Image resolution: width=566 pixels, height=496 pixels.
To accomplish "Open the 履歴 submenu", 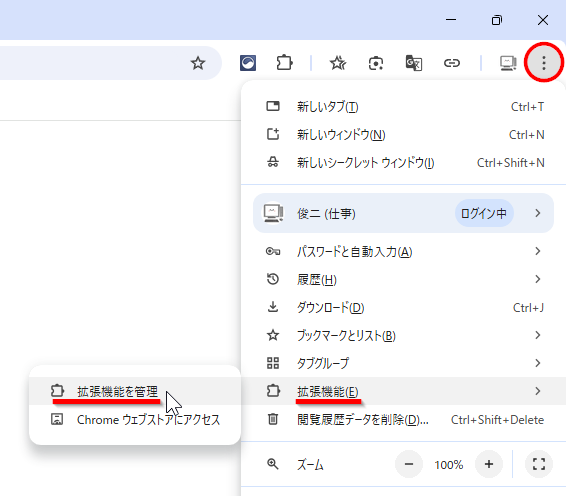I will coord(404,279).
